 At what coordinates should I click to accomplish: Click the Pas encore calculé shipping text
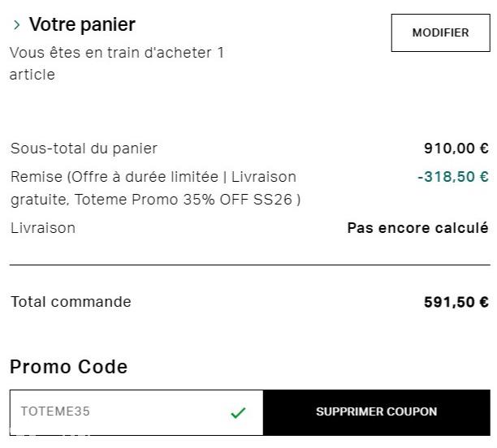coord(417,228)
